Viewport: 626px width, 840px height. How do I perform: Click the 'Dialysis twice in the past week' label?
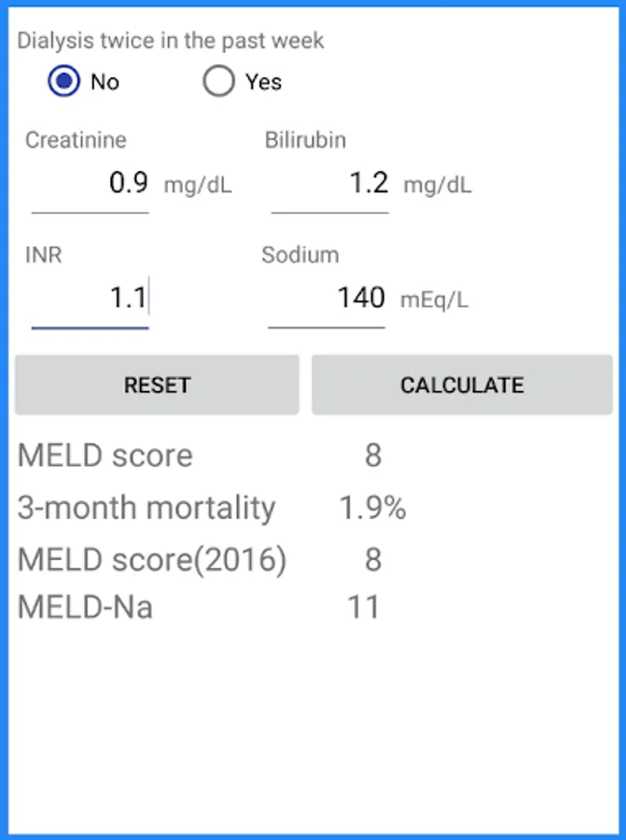(x=171, y=41)
